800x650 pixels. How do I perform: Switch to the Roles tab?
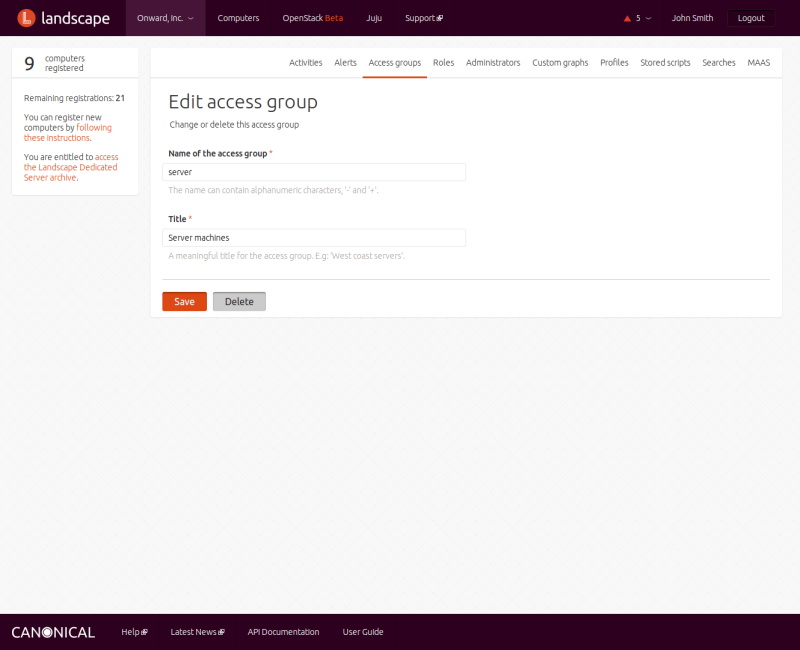(x=443, y=62)
